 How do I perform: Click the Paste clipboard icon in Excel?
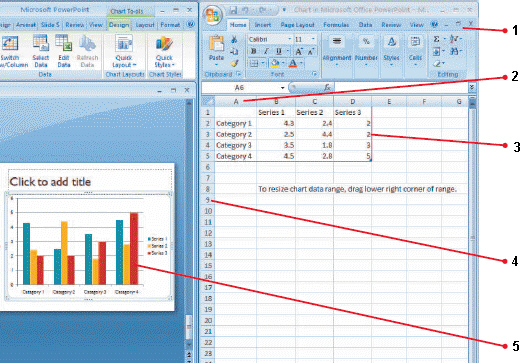click(x=216, y=44)
